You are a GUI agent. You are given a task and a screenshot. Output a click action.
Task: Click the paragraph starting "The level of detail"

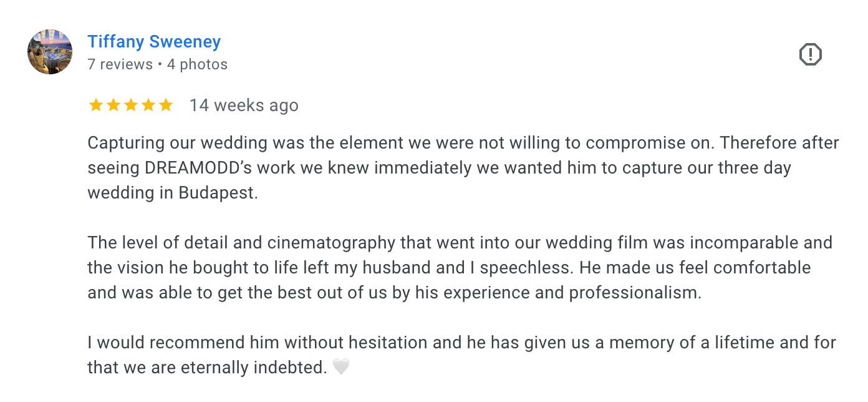click(460, 268)
